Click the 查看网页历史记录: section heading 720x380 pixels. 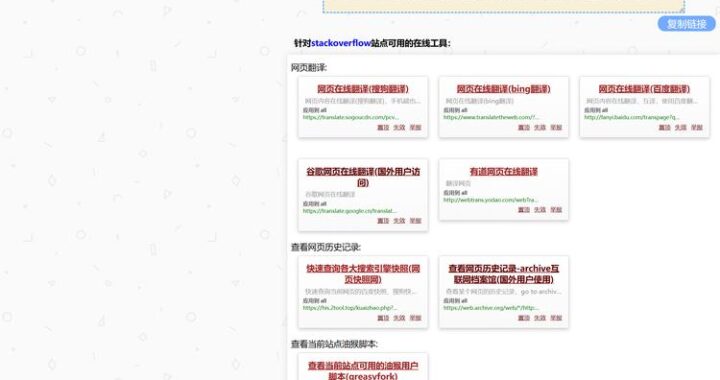326,247
